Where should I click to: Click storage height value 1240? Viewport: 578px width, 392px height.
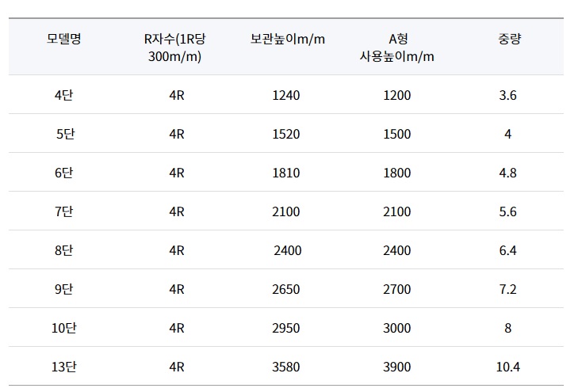tap(285, 95)
